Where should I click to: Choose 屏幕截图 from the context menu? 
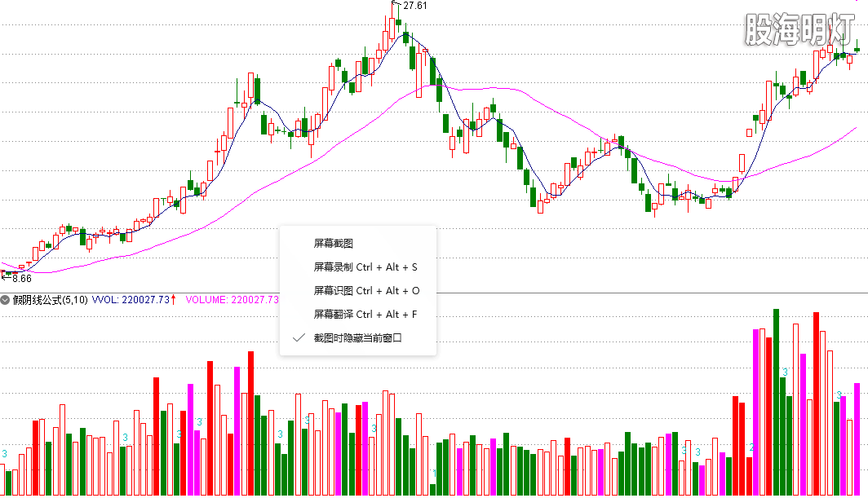pyautogui.click(x=358, y=244)
